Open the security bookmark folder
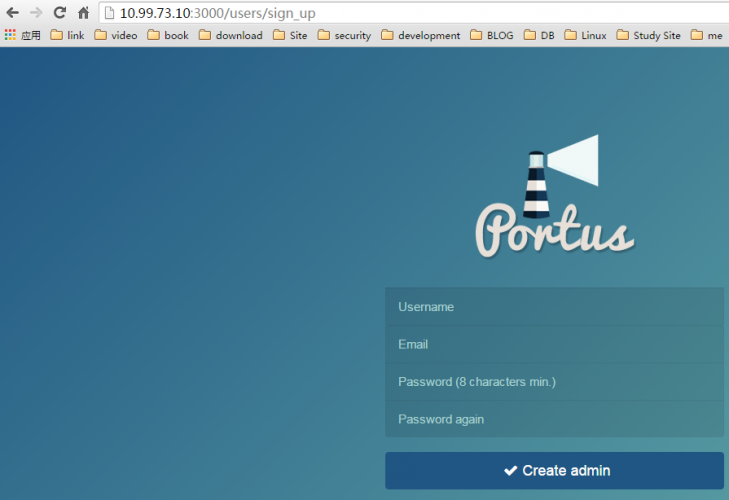The width and height of the screenshot is (729, 500). point(344,35)
